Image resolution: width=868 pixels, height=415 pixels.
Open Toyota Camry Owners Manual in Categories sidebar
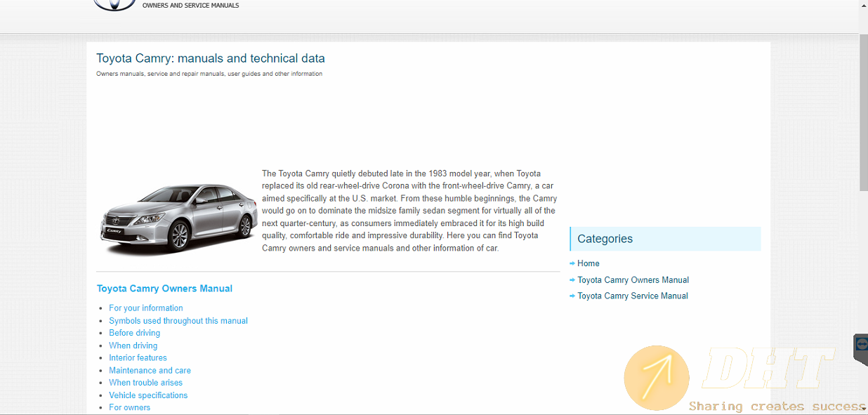coord(633,280)
